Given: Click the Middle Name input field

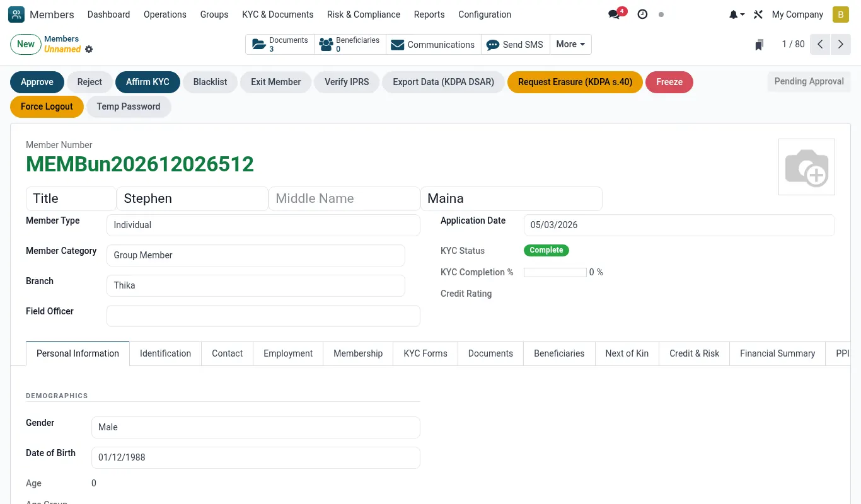Looking at the screenshot, I should [x=344, y=198].
